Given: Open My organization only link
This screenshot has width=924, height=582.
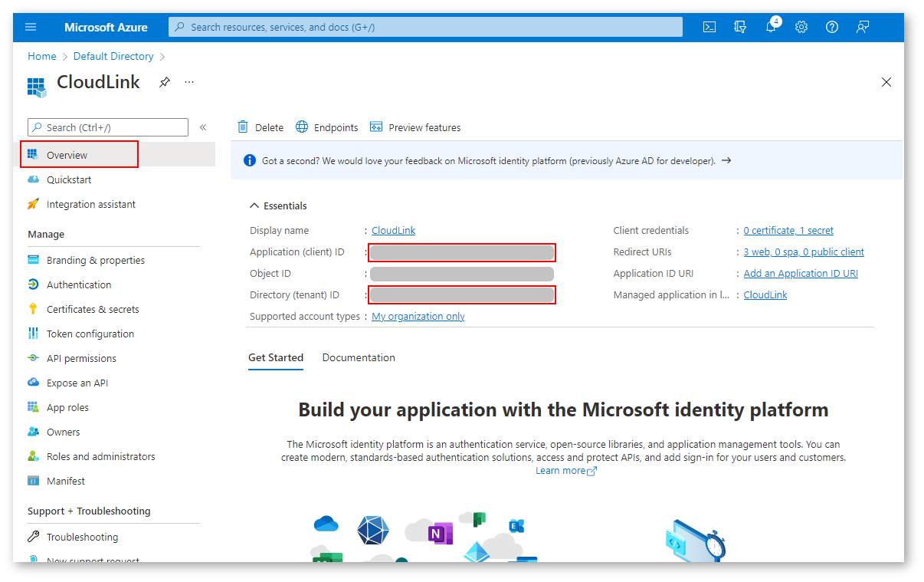Looking at the screenshot, I should coord(418,316).
